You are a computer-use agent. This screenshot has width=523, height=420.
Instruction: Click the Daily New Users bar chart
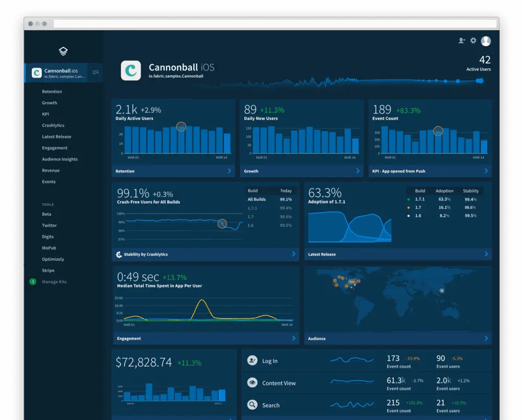pyautogui.click(x=305, y=141)
